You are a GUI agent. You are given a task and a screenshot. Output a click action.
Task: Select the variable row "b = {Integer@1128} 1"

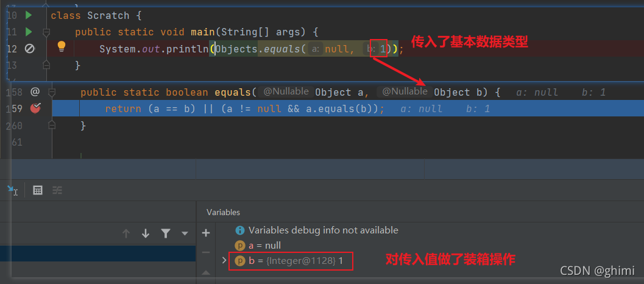pyautogui.click(x=295, y=261)
